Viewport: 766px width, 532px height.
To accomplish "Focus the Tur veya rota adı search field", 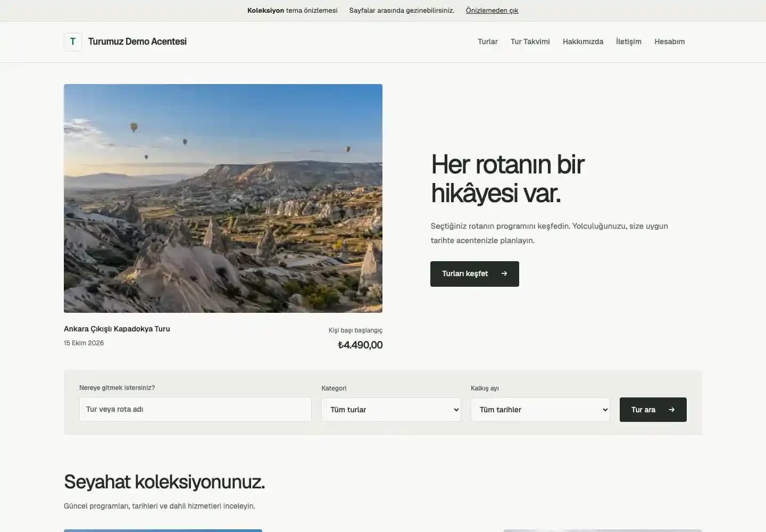I will [195, 409].
